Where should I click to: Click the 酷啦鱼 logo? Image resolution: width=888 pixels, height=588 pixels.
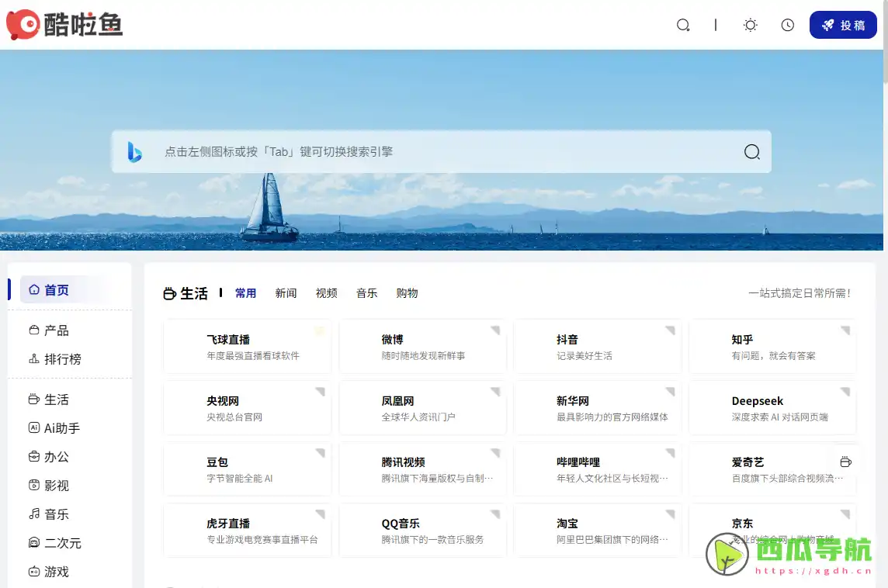[x=64, y=25]
